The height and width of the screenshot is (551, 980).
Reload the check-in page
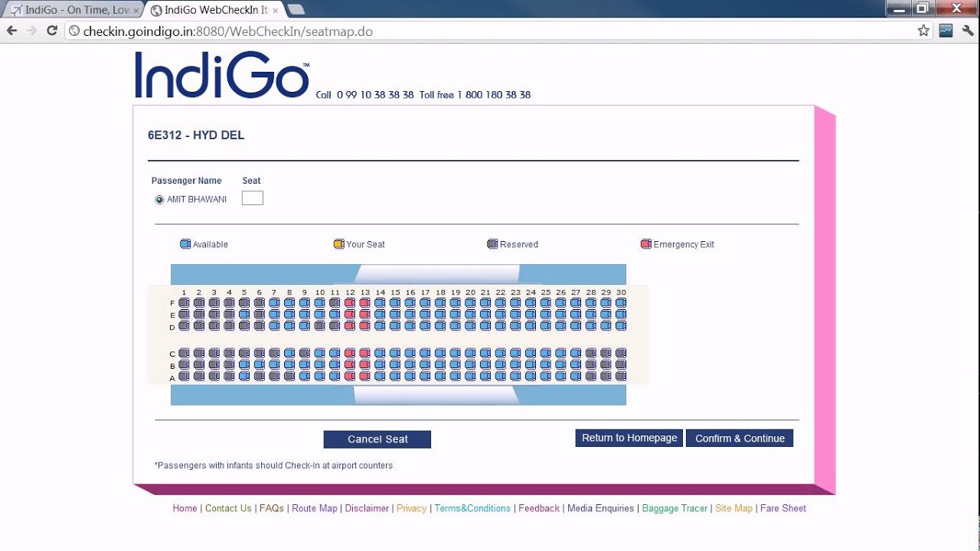click(52, 31)
